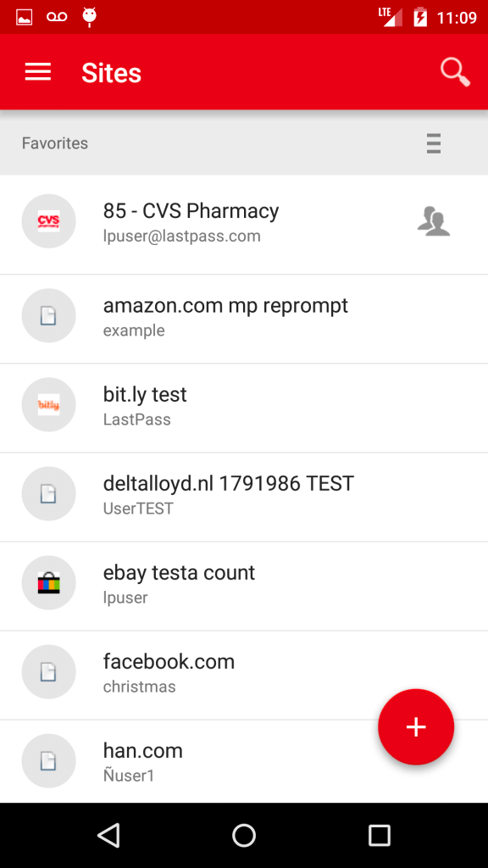Tap the red add site plus button

coord(416,726)
